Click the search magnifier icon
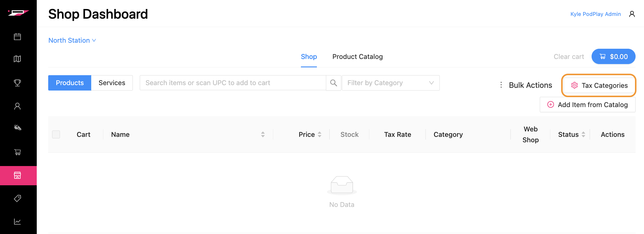The height and width of the screenshot is (234, 644). point(333,83)
